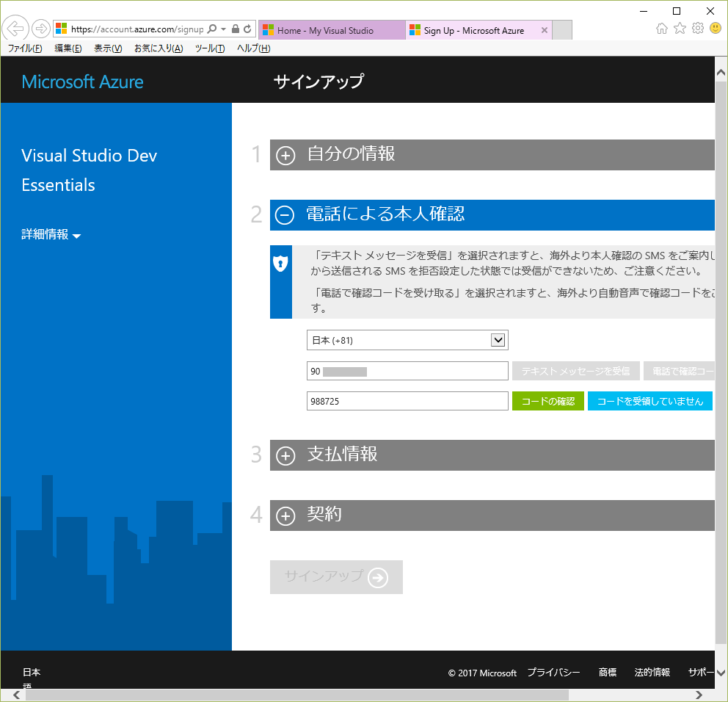Click the テキスト メッセージを受信 button
The height and width of the screenshot is (702, 728).
[x=575, y=372]
